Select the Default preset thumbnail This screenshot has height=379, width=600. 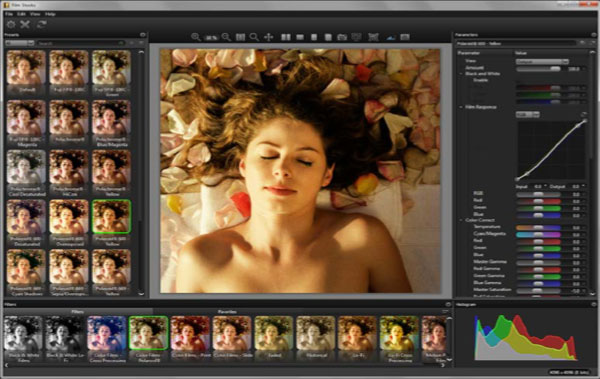(26, 67)
